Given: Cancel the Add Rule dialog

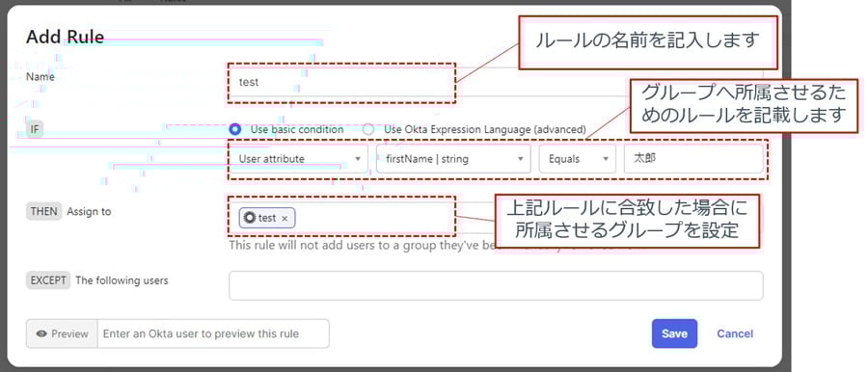Looking at the screenshot, I should click(735, 333).
